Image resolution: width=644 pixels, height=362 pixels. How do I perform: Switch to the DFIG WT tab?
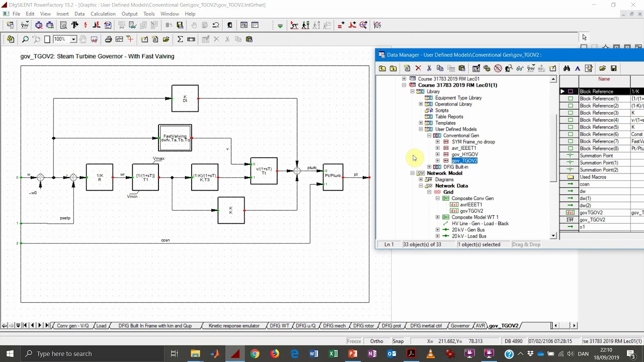click(x=279, y=326)
